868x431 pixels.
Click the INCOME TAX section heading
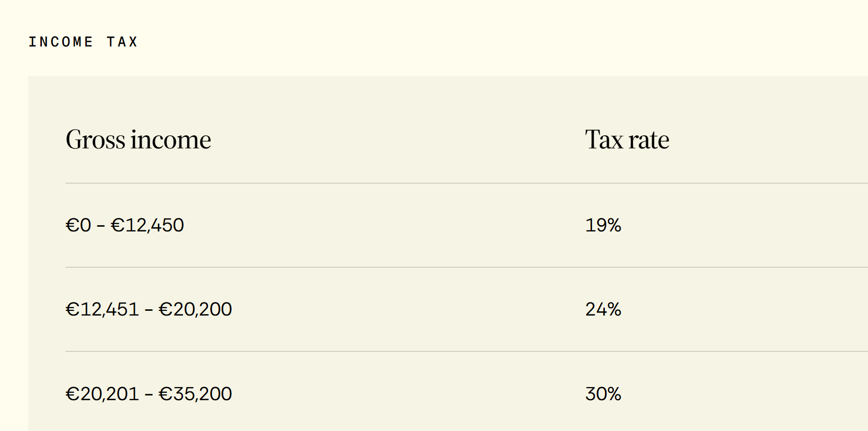tap(83, 42)
